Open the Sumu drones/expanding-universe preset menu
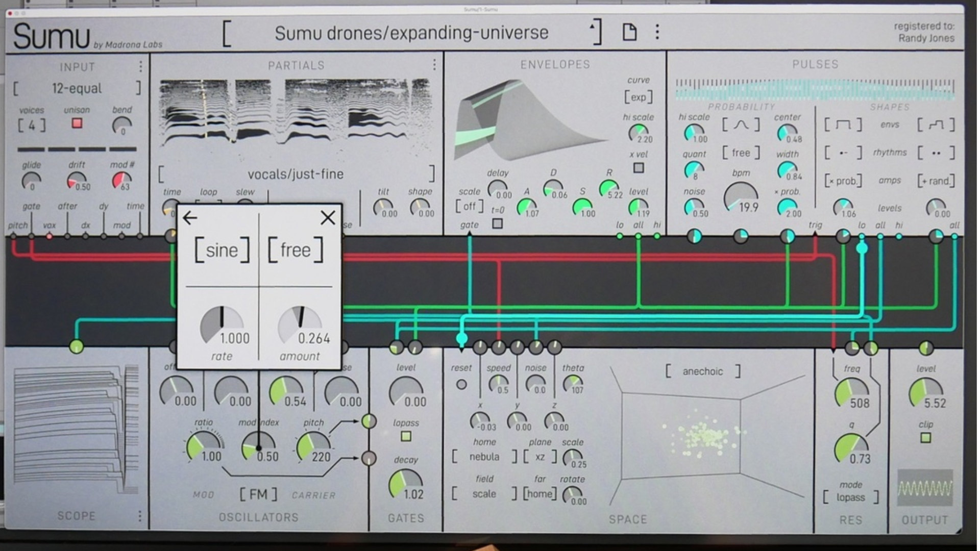 (x=411, y=33)
